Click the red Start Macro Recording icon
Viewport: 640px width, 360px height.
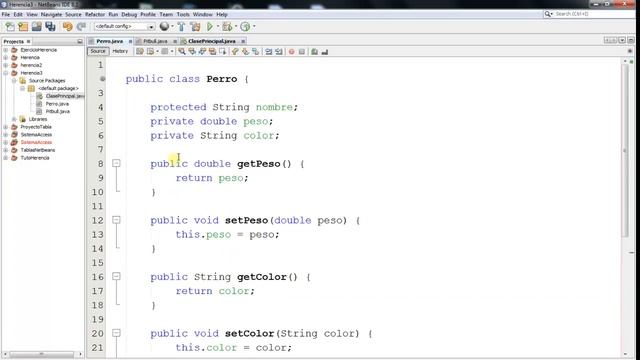tap(291, 52)
